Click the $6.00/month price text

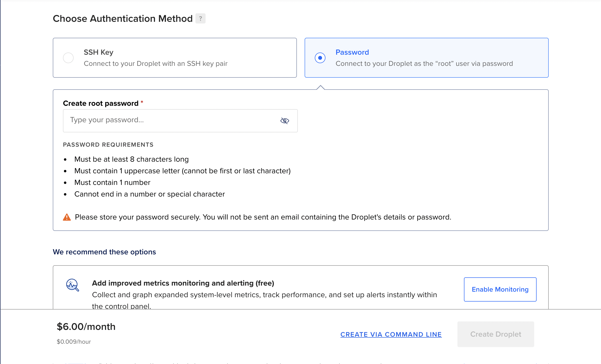coord(86,327)
